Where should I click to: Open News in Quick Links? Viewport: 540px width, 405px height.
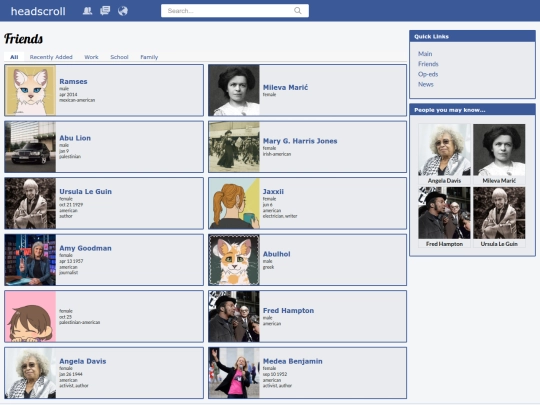tap(426, 84)
